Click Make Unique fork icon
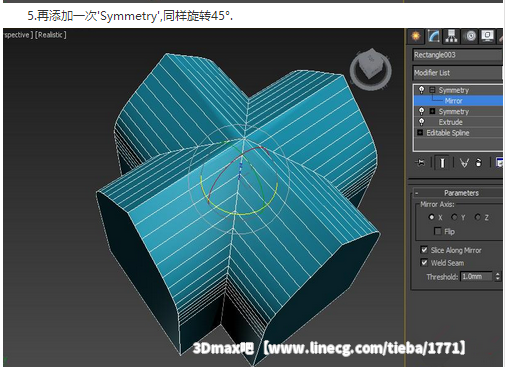The width and height of the screenshot is (505, 367). coord(464,163)
